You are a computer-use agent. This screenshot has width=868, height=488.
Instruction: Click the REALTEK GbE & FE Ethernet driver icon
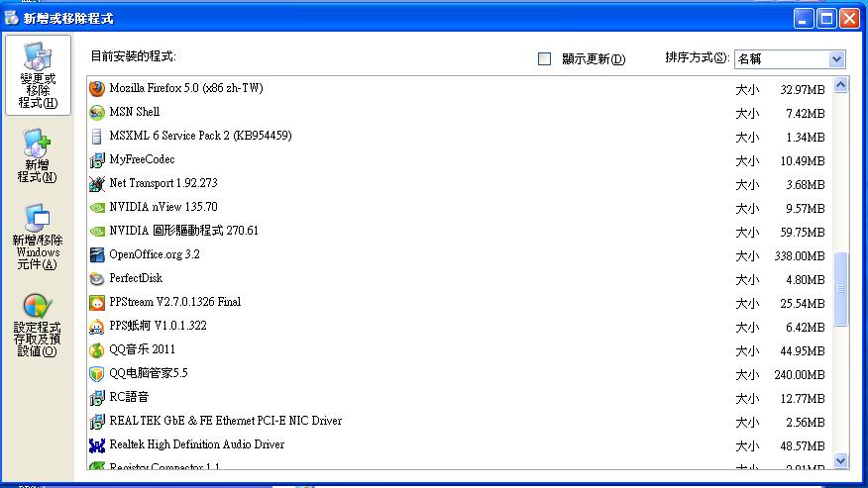pos(97,422)
